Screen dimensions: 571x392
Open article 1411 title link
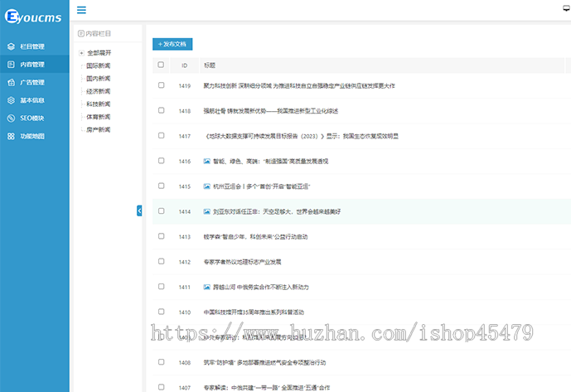261,287
